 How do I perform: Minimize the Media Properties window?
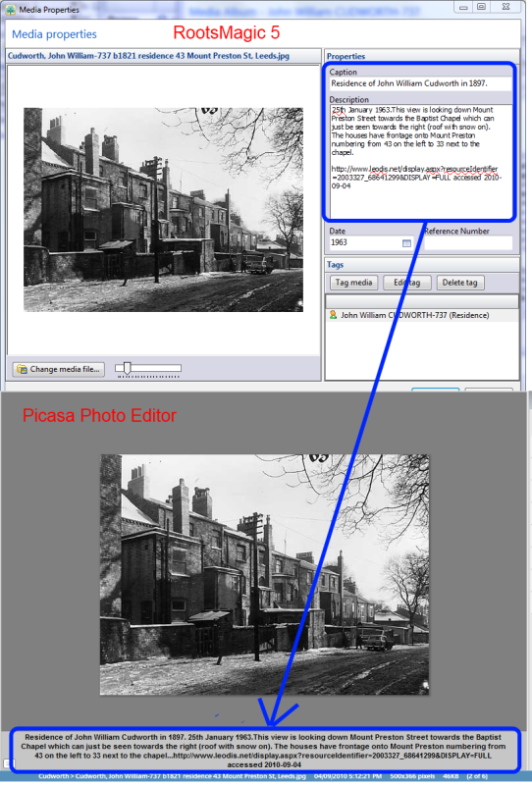(x=463, y=7)
